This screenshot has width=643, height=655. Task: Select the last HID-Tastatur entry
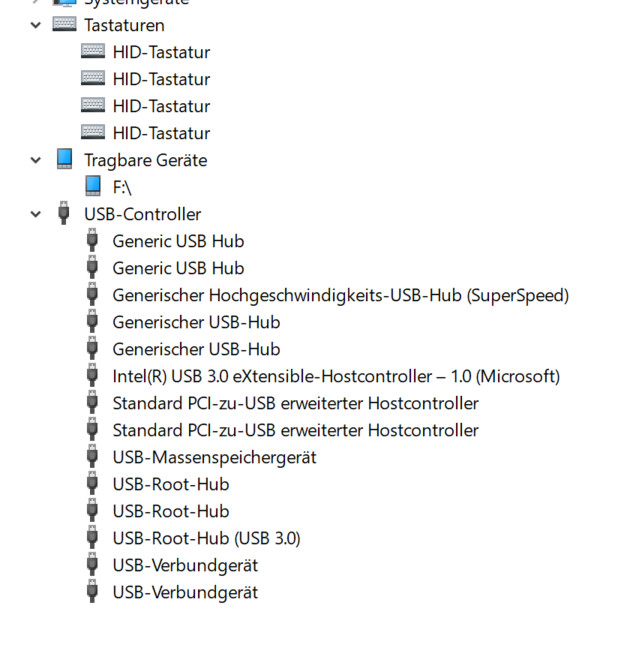[161, 133]
